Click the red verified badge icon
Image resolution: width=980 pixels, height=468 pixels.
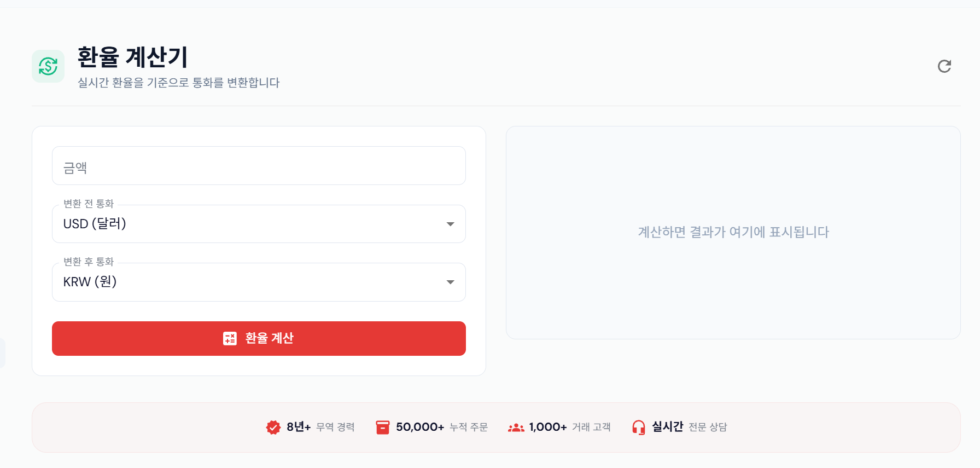pos(273,427)
